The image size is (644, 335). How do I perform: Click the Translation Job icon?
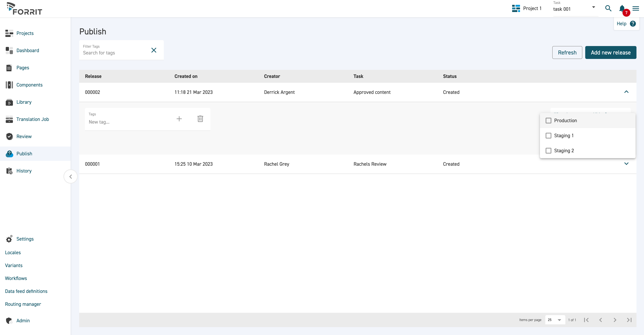pyautogui.click(x=9, y=119)
